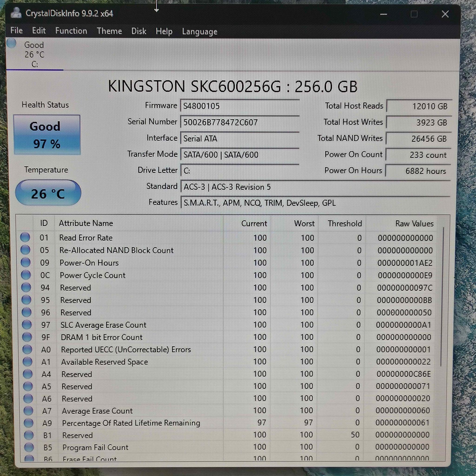Click the Drive Letter field C:

pyautogui.click(x=240, y=171)
